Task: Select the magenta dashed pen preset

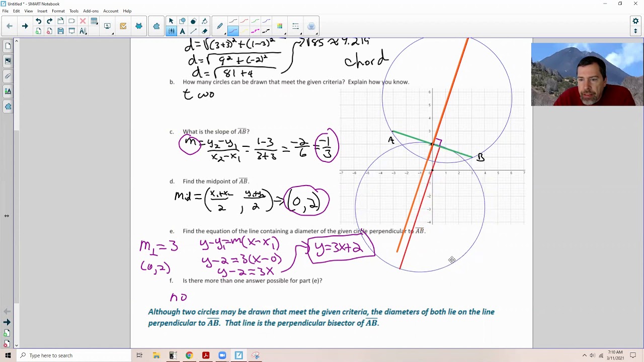Action: pyautogui.click(x=256, y=31)
